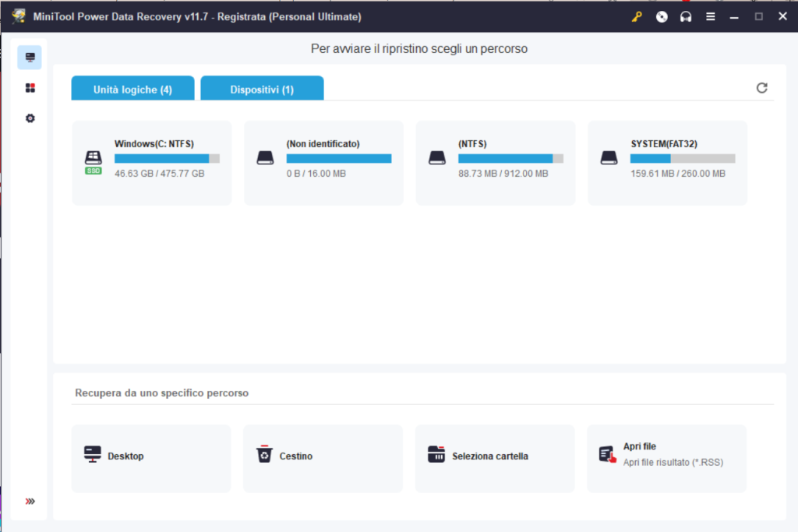
Task: Recover from Desktop location
Action: click(151, 458)
